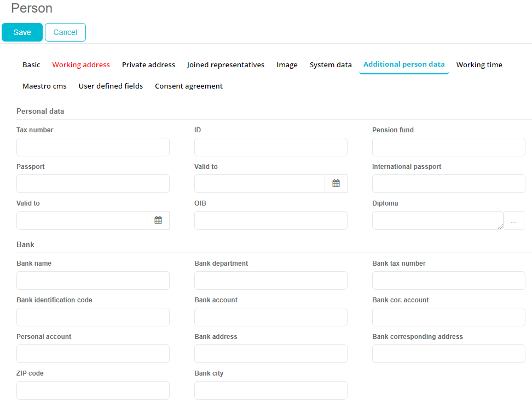Open the Image tab
This screenshot has height=404, width=532.
(x=287, y=65)
